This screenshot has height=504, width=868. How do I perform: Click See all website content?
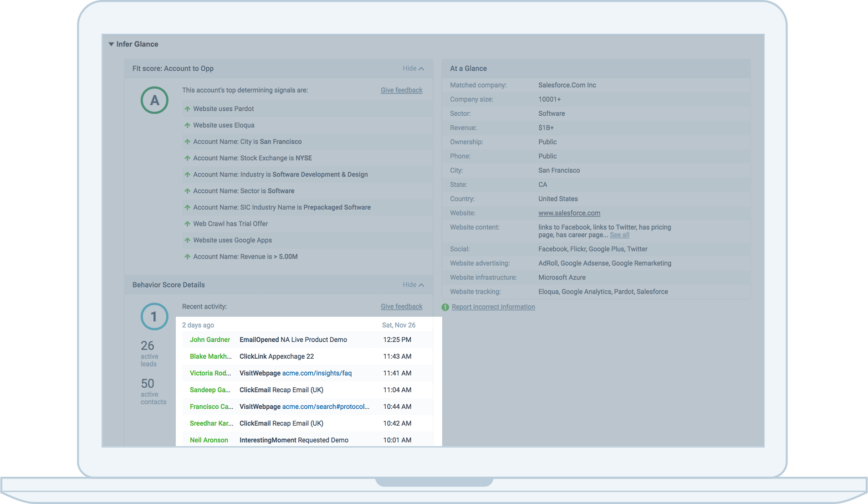[619, 235]
